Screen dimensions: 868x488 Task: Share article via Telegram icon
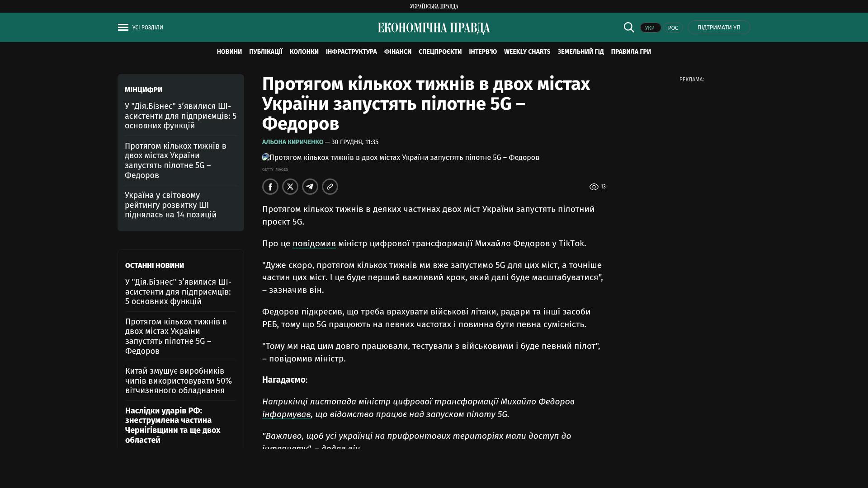[310, 187]
